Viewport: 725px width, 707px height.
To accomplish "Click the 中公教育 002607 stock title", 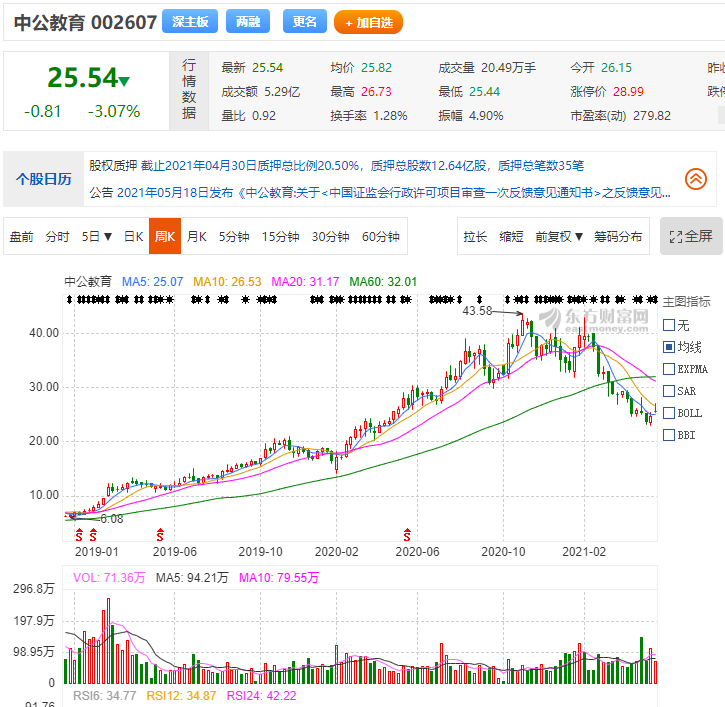I will pyautogui.click(x=86, y=22).
